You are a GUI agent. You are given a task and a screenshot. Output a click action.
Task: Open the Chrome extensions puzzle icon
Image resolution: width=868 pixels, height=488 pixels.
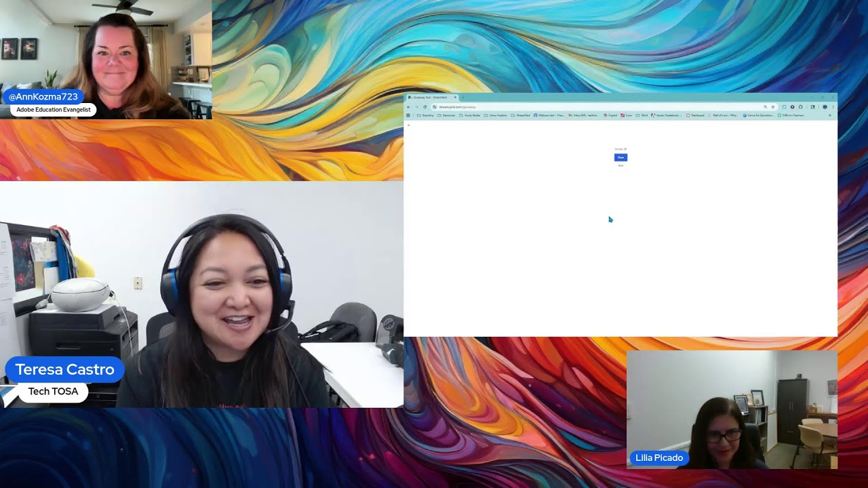tap(801, 107)
